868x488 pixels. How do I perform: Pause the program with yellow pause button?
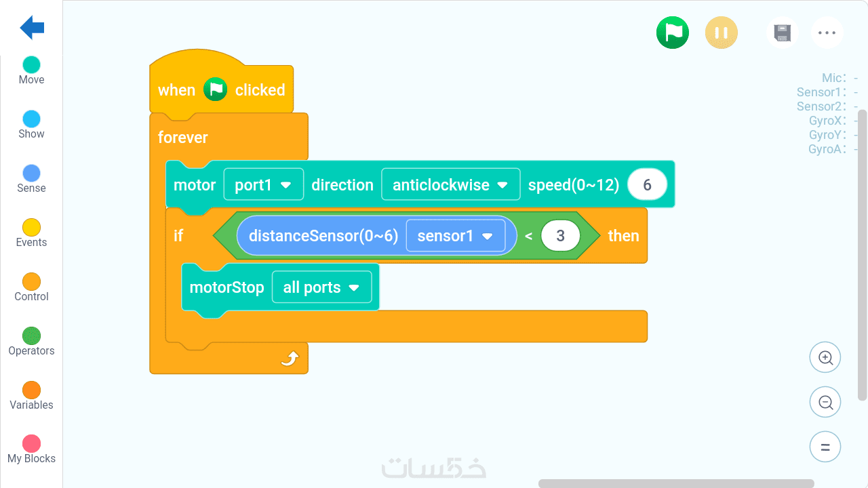(721, 33)
